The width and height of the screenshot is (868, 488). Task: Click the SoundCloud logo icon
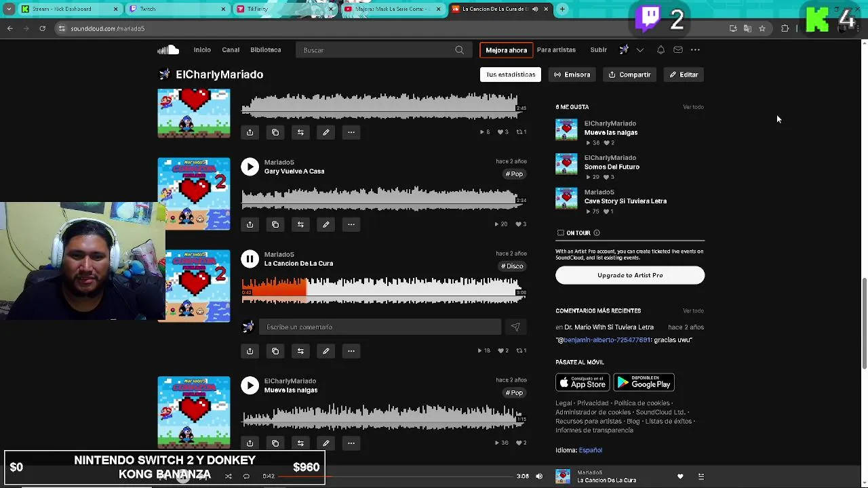click(168, 49)
